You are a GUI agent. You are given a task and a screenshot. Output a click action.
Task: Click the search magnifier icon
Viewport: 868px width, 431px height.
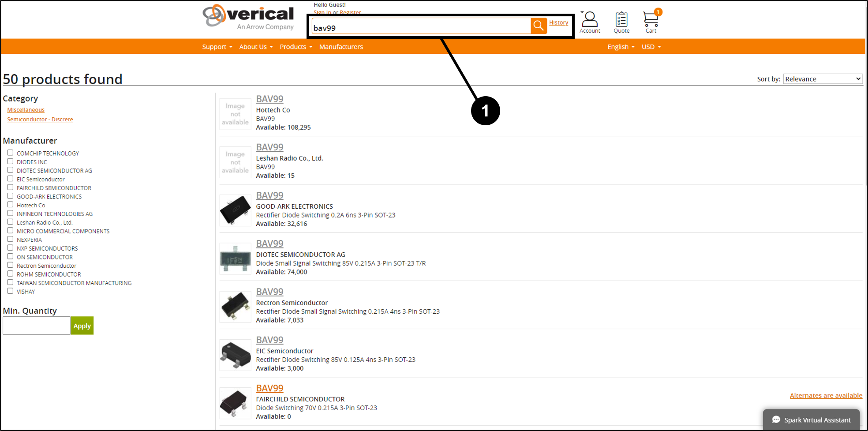(x=538, y=26)
